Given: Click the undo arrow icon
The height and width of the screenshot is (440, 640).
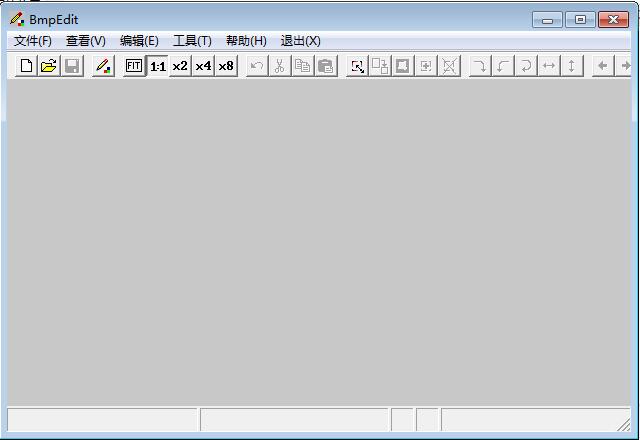Looking at the screenshot, I should (257, 66).
